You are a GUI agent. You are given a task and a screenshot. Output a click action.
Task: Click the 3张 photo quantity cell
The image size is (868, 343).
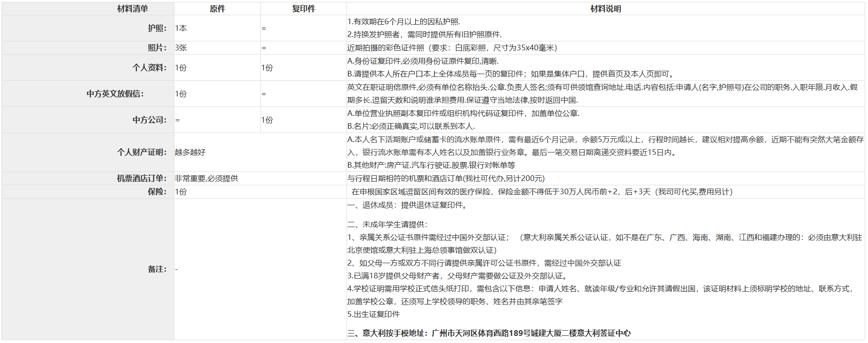[x=181, y=48]
